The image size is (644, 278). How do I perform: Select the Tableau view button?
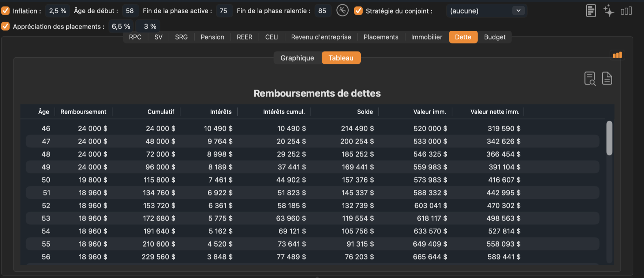coord(341,58)
